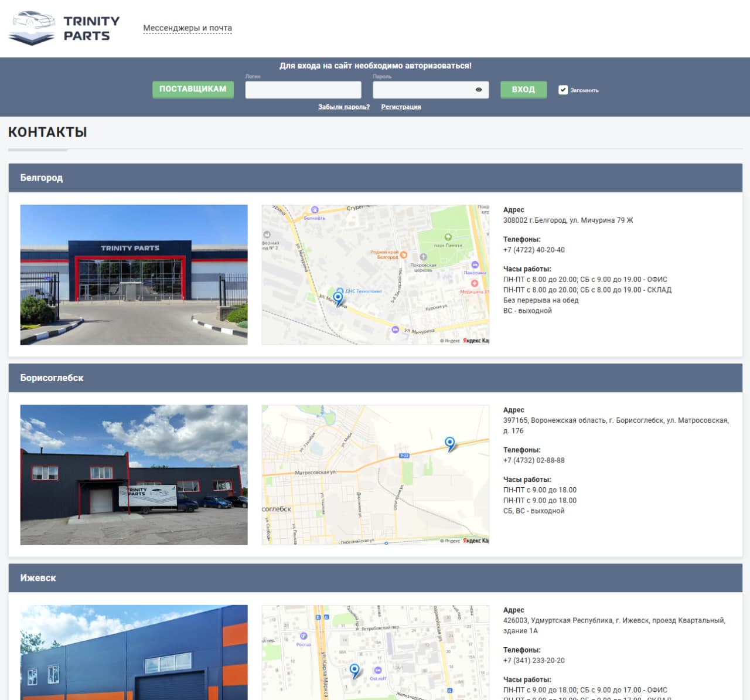
Task: Open the Забыли пароль? link
Action: click(344, 107)
